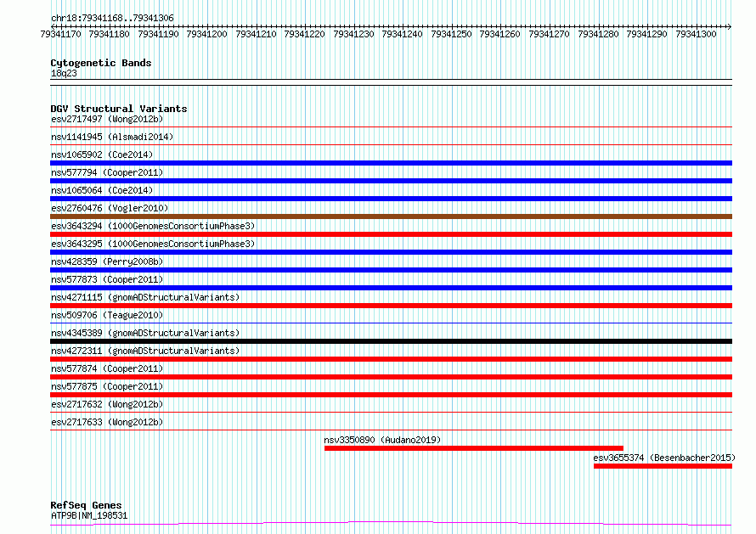756x534 pixels.
Task: Click the esv2717497 (Wong2012b) variant label
Action: point(107,119)
